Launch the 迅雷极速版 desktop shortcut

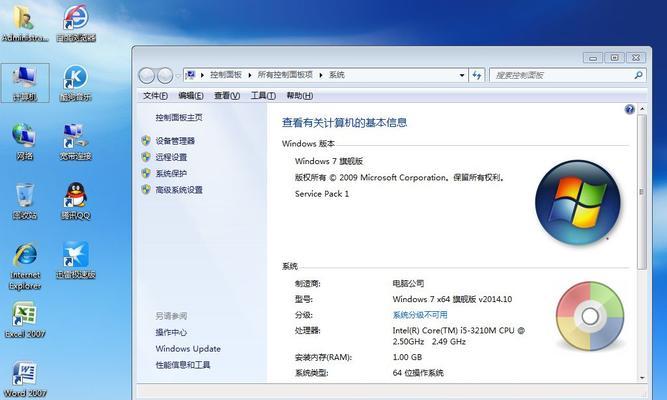[x=76, y=260]
